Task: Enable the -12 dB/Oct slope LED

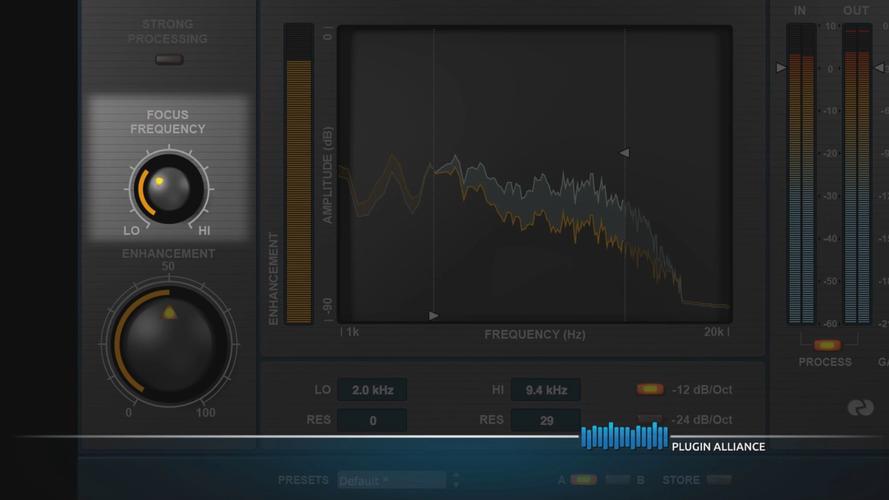Action: [x=650, y=389]
